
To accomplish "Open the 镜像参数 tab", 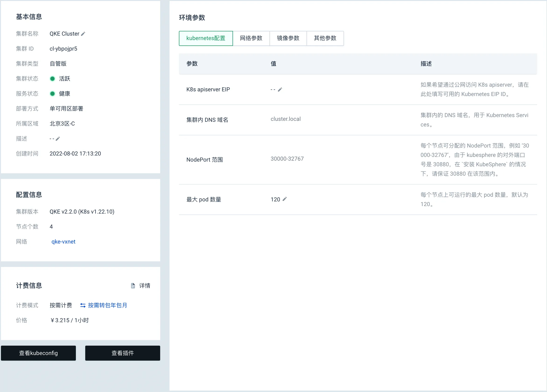I will click(288, 38).
